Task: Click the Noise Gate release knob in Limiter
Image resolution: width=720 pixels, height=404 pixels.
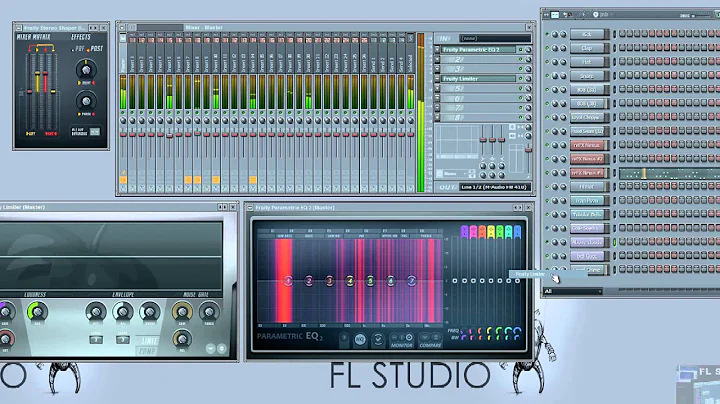Action: pos(182,339)
